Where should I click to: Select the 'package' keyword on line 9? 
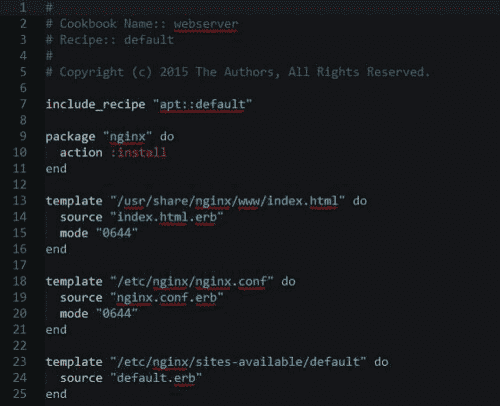coord(70,137)
